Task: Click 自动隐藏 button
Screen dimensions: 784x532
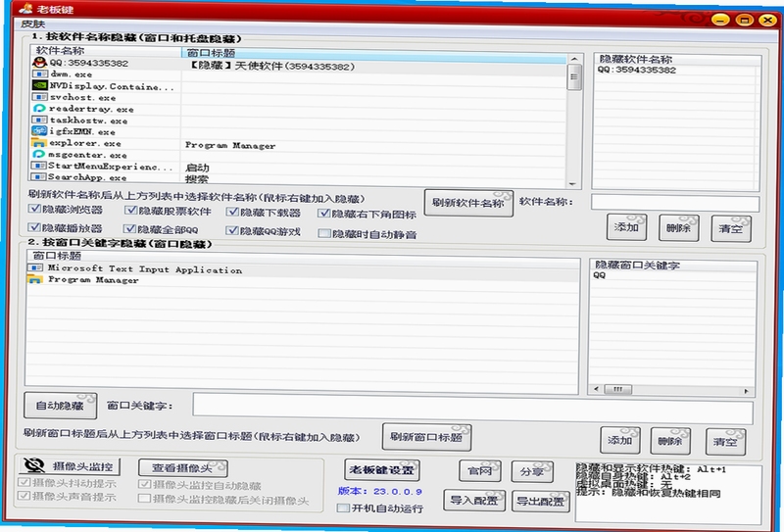Action: 60,406
